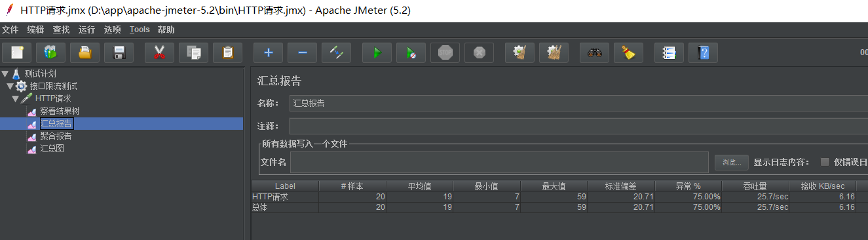
Task: Open Search with the binoculars icon
Action: 595,52
